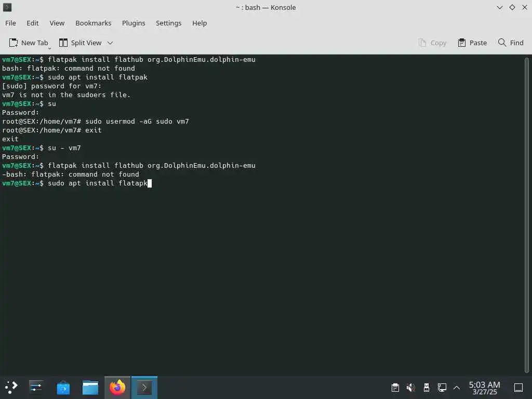This screenshot has width=532, height=399.
Task: Click the Paste toolbar button
Action: [472, 43]
